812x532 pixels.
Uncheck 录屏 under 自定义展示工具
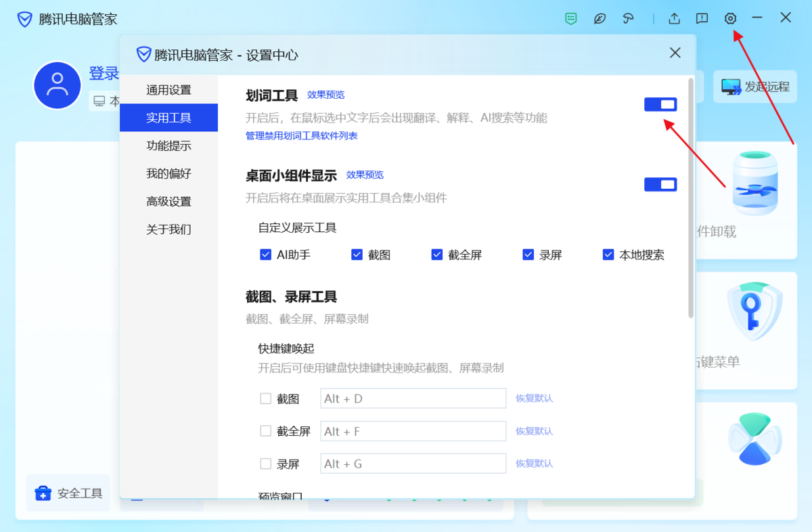(x=528, y=254)
